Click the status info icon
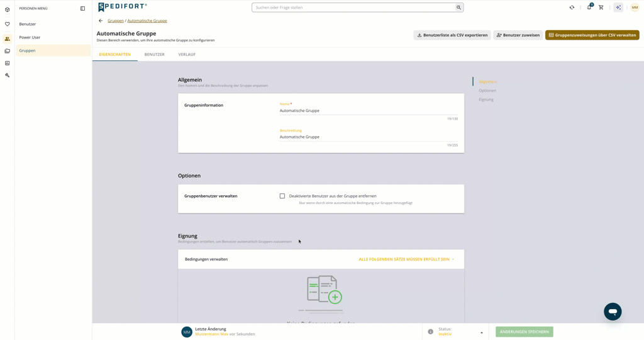 pos(430,332)
